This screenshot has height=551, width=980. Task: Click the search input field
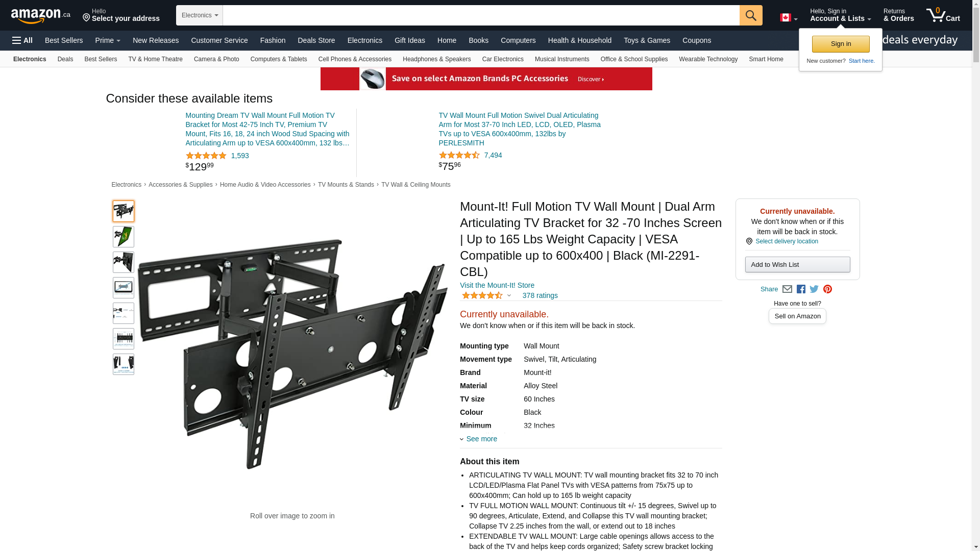click(481, 15)
